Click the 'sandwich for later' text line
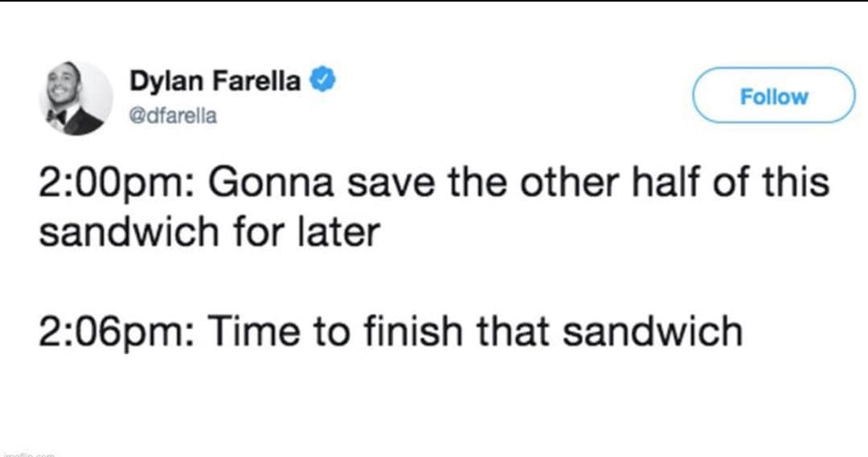 [x=209, y=233]
